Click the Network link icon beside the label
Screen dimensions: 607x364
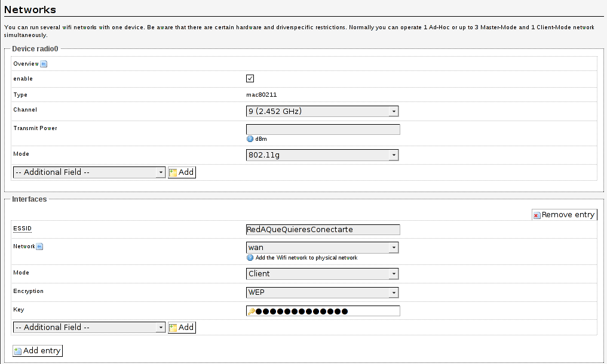click(39, 246)
